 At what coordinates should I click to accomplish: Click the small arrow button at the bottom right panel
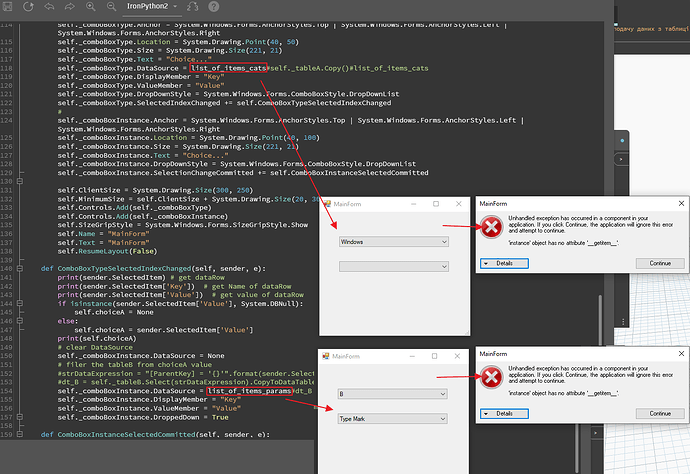(596, 433)
